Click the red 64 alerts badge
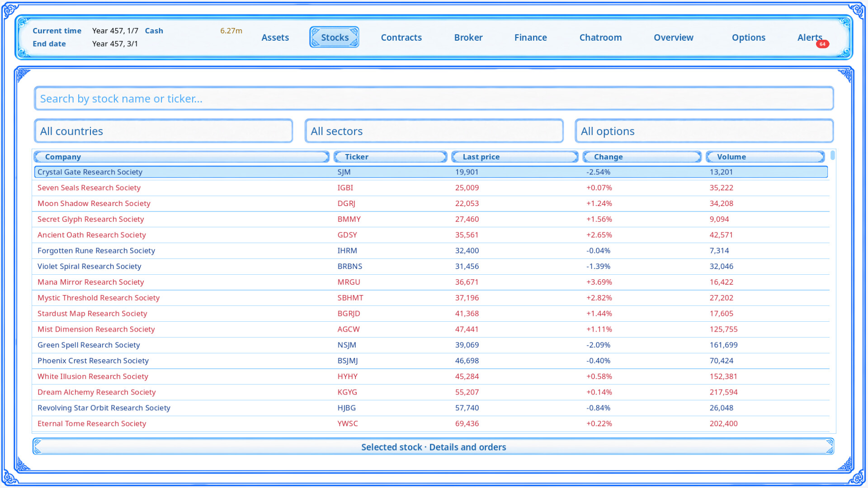The image size is (868, 488). 822,44
